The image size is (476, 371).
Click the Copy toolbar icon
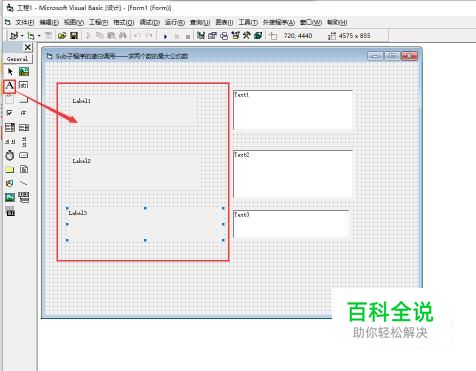coord(99,35)
